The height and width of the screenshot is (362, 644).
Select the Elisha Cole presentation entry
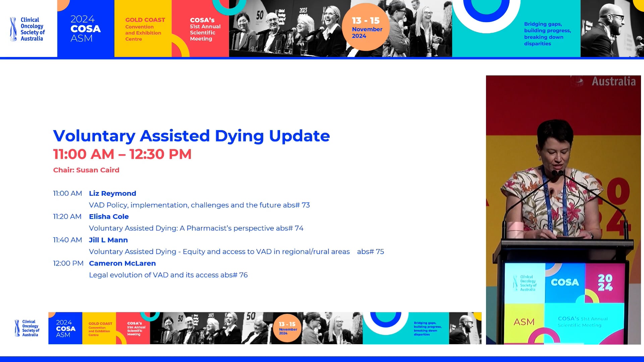coord(109,217)
